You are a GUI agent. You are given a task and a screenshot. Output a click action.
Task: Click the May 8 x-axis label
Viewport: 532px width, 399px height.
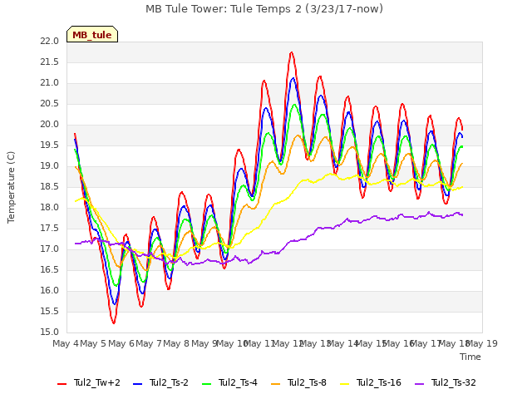(176, 343)
